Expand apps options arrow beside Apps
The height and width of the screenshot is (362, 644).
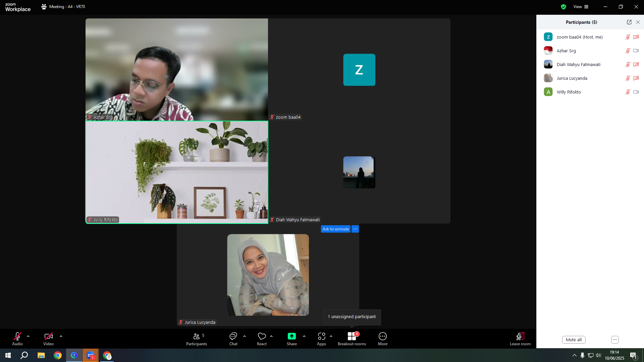tap(331, 336)
